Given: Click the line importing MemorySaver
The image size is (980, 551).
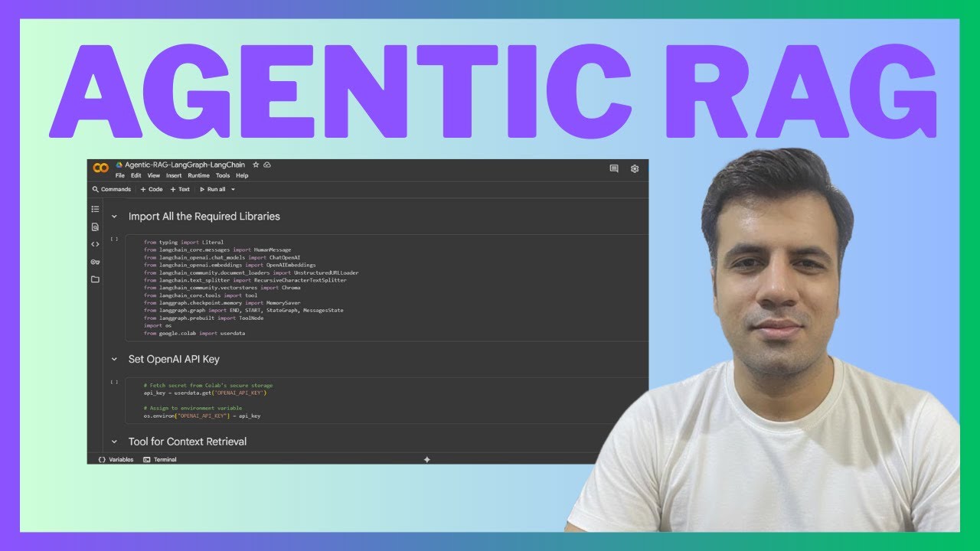Looking at the screenshot, I should click(x=222, y=303).
